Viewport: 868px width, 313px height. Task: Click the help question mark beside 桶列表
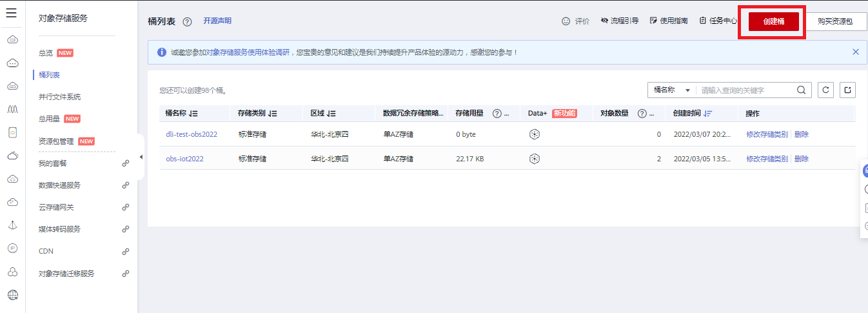click(187, 21)
